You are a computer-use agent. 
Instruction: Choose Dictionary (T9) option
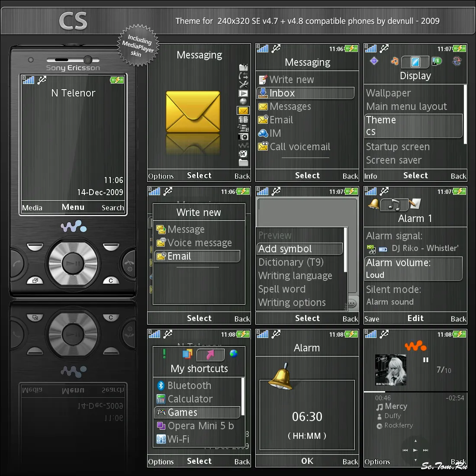pyautogui.click(x=291, y=262)
